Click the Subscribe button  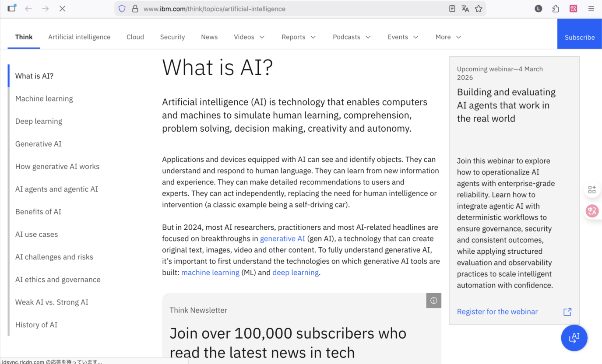coord(579,37)
